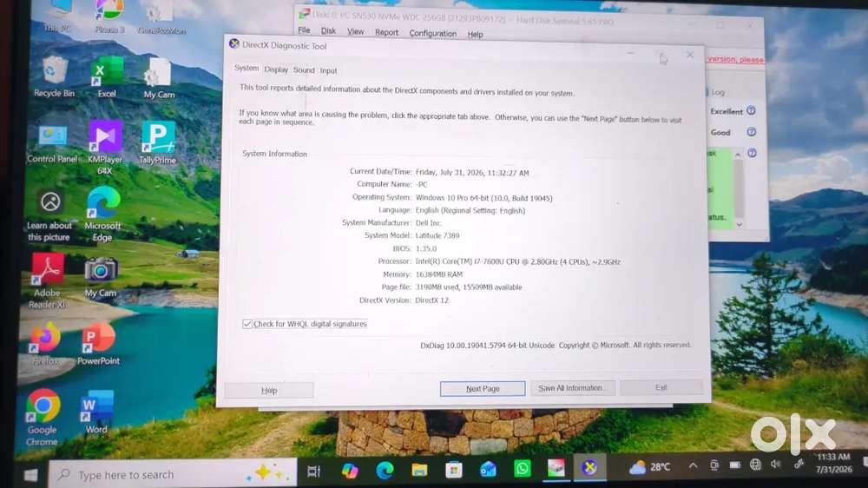Uncheck Check for WHQL digital signatures
868x488 pixels.
247,324
